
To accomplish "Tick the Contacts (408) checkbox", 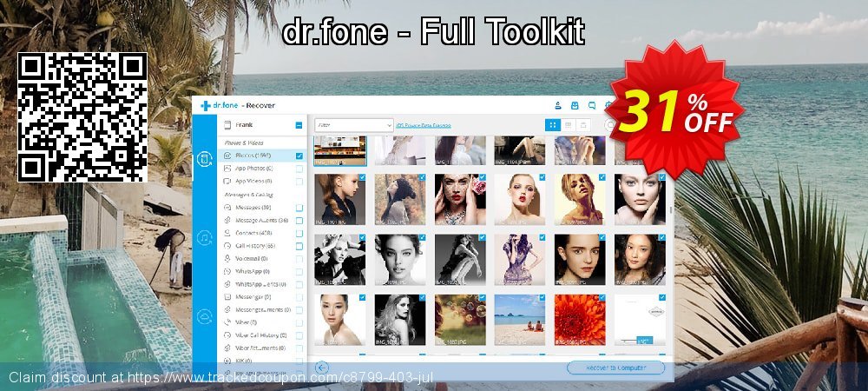I will (x=299, y=233).
